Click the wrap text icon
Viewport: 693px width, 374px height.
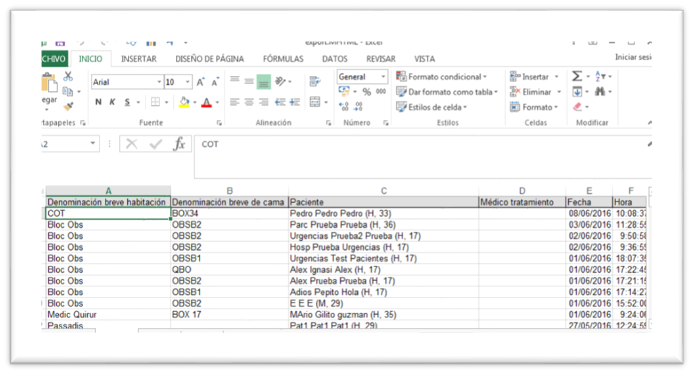[x=315, y=81]
